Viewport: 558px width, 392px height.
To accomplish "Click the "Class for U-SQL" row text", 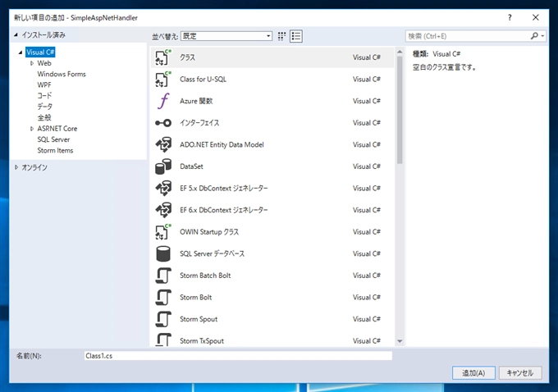I will coord(203,80).
